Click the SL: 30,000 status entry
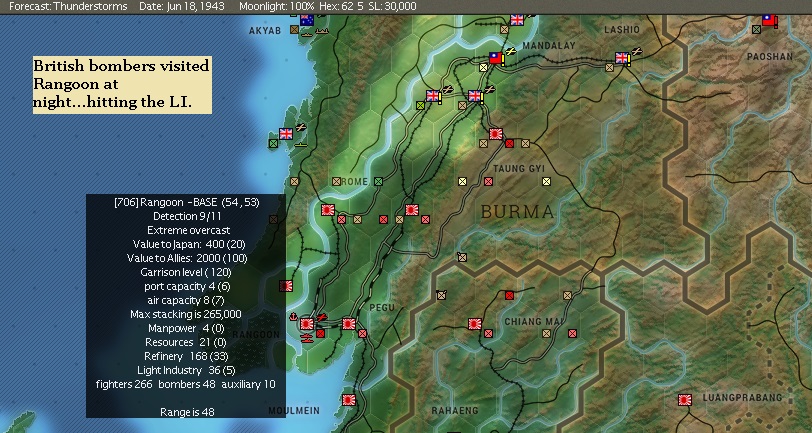Screen dimensions: 812x433 (x=392, y=6)
